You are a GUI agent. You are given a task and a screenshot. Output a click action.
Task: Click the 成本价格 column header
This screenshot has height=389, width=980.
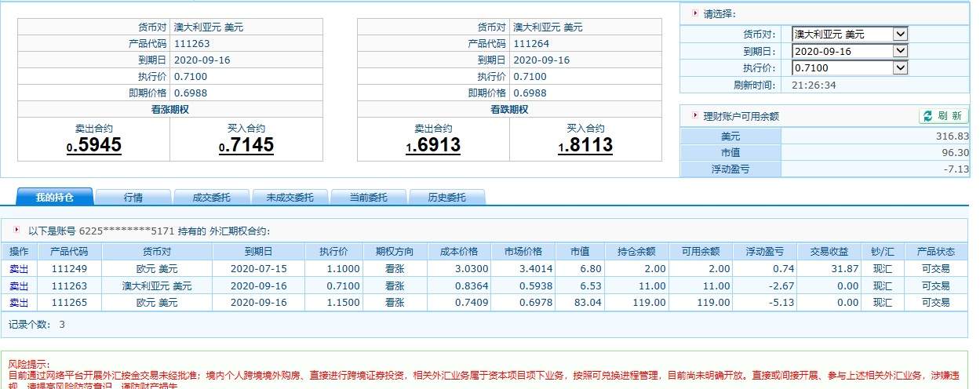tap(459, 252)
